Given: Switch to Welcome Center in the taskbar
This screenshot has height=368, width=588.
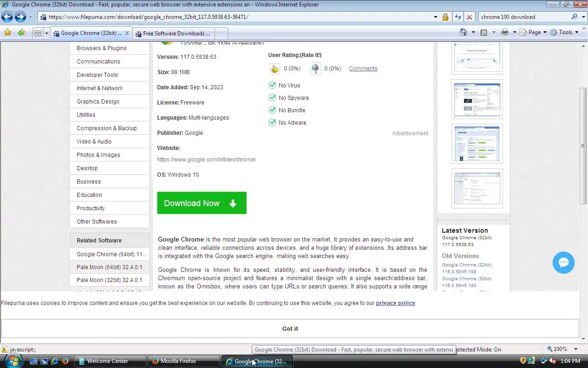Looking at the screenshot, I should tap(110, 361).
